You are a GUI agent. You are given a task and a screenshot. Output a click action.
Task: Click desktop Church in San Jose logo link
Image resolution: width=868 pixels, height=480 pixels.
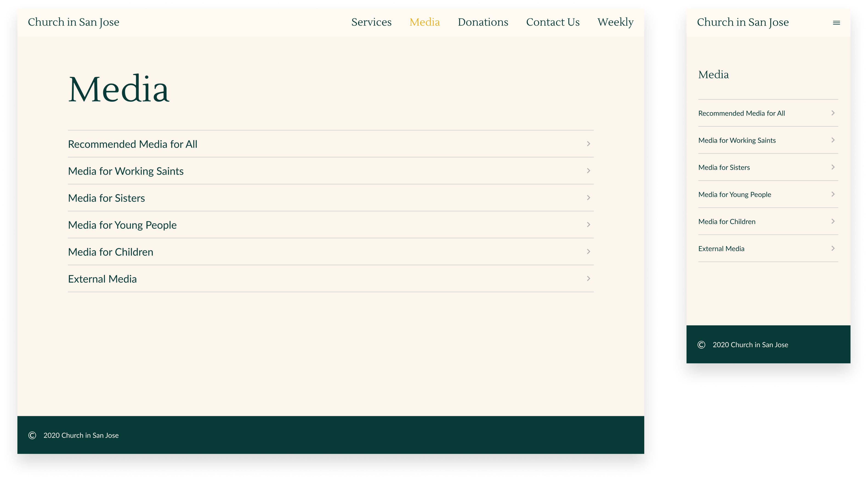tap(74, 22)
